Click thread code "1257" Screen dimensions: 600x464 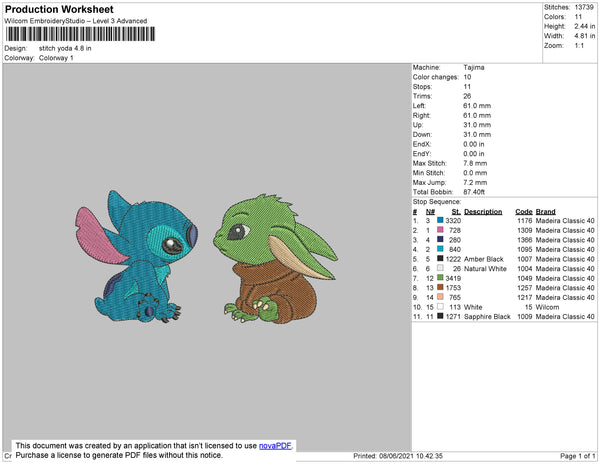point(525,288)
